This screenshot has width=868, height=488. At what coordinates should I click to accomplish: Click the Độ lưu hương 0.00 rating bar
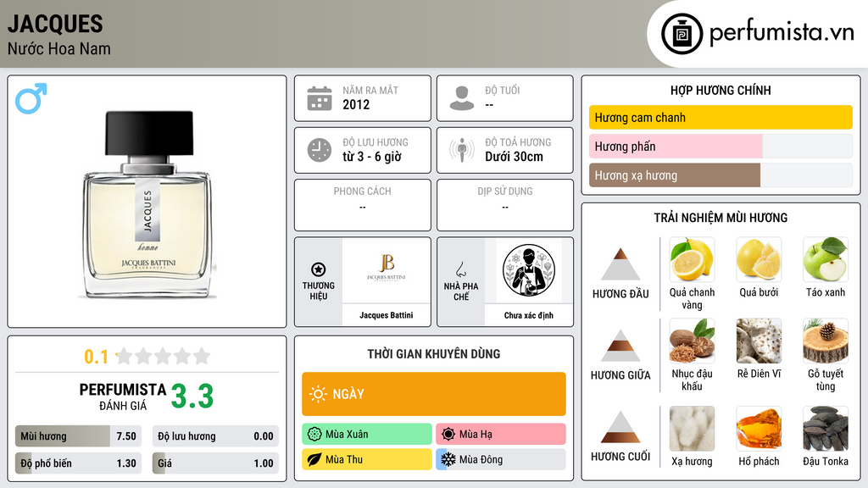point(215,436)
